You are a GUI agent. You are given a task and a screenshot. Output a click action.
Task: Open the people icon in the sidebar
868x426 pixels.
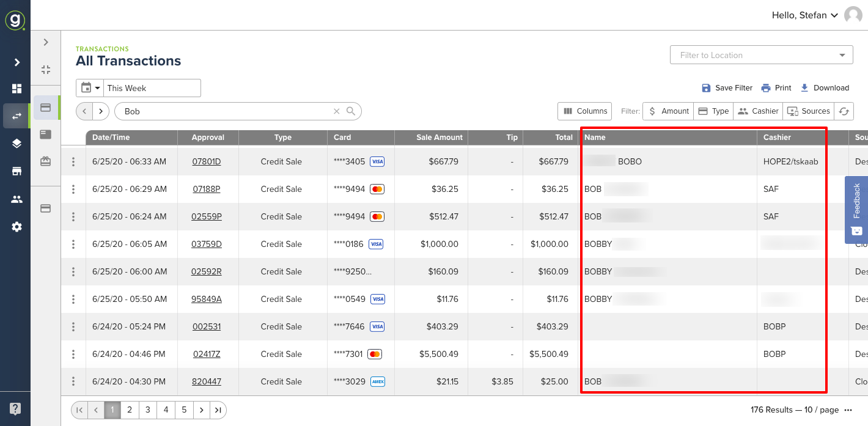pyautogui.click(x=15, y=199)
